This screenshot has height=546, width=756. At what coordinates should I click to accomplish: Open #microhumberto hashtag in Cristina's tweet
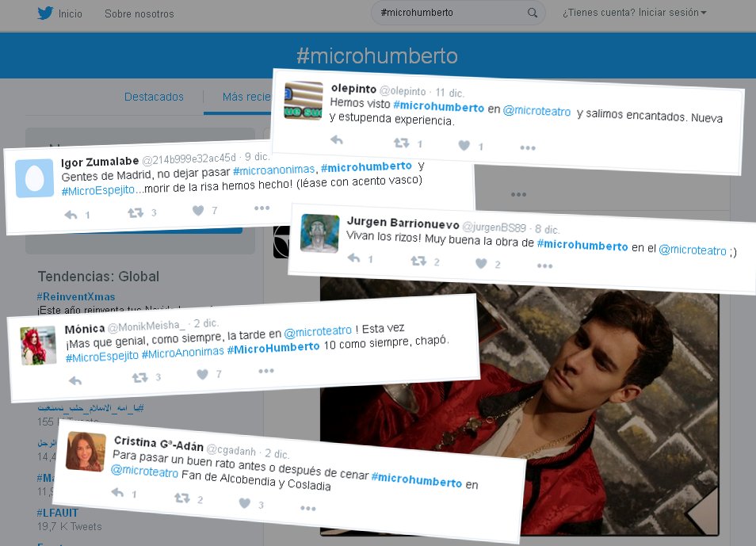tap(417, 480)
